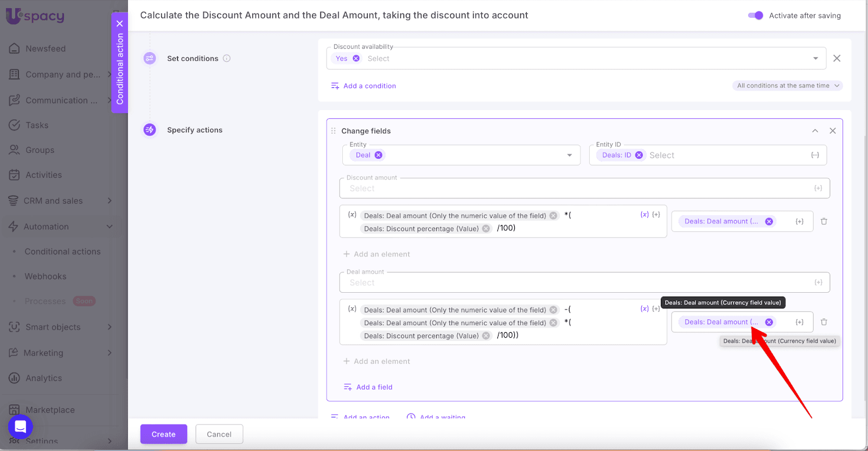Click the Create button
This screenshot has width=868, height=451.
163,434
